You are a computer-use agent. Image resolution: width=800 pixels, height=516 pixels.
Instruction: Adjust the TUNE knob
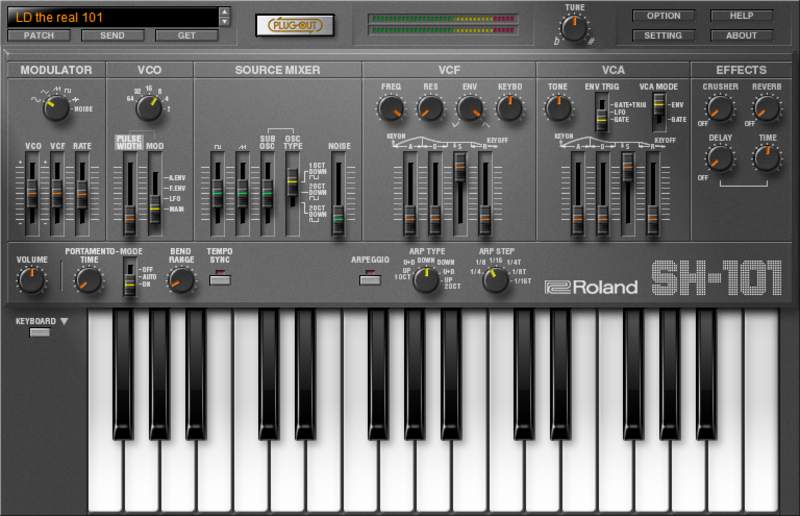(574, 29)
